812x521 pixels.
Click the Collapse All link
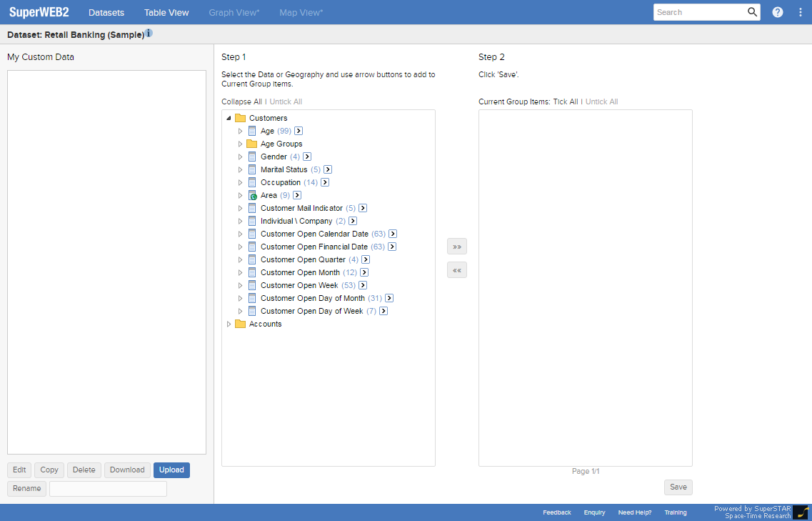tap(241, 101)
